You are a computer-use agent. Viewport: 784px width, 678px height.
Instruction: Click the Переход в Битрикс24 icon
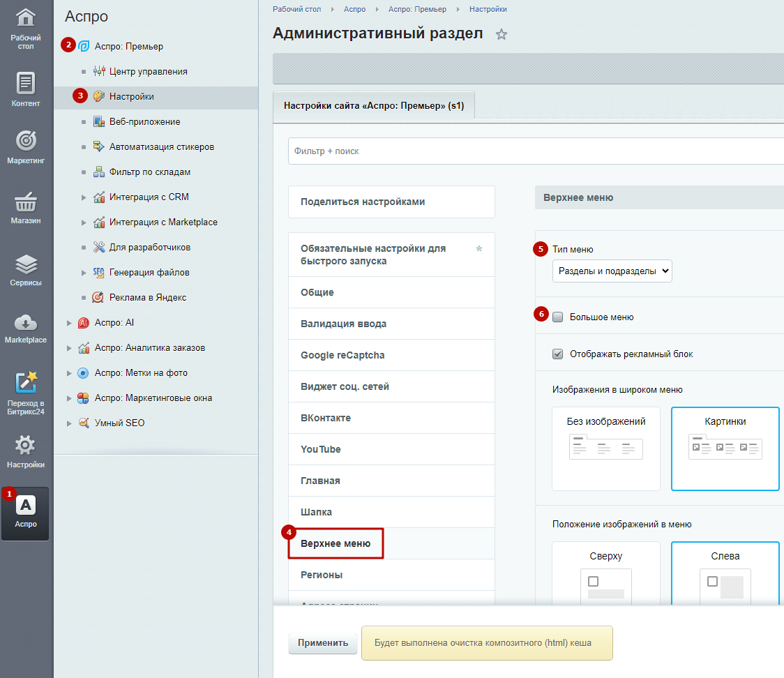tap(26, 382)
